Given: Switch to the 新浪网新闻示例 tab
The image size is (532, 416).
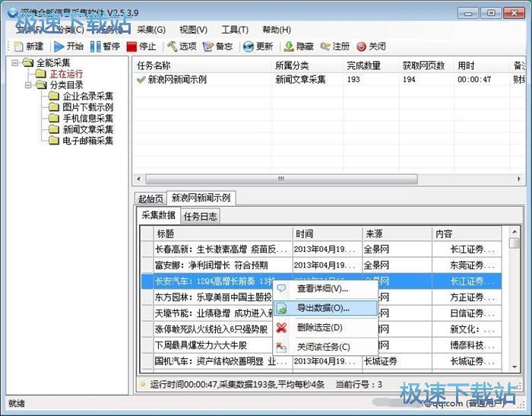Looking at the screenshot, I should 201,198.
